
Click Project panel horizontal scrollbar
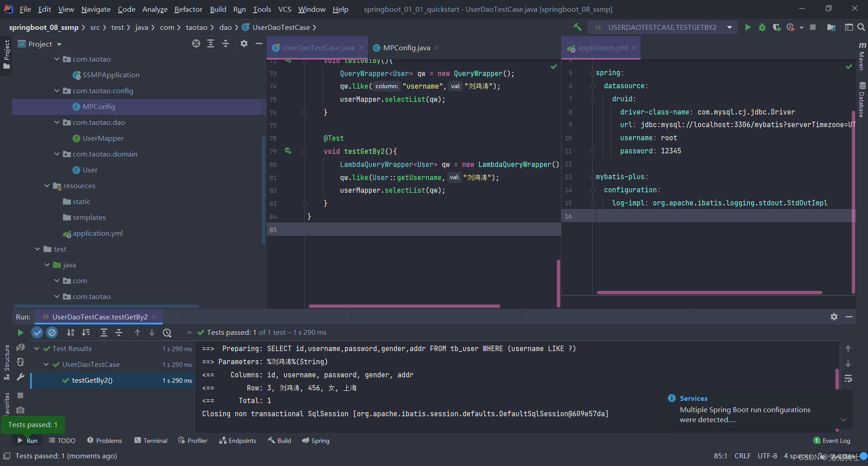[x=106, y=306]
